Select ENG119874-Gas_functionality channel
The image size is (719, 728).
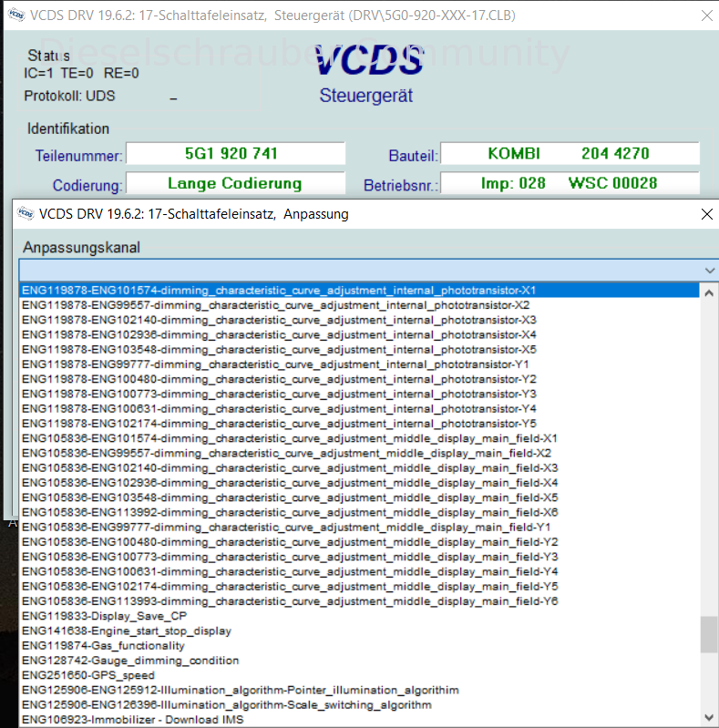click(x=359, y=646)
